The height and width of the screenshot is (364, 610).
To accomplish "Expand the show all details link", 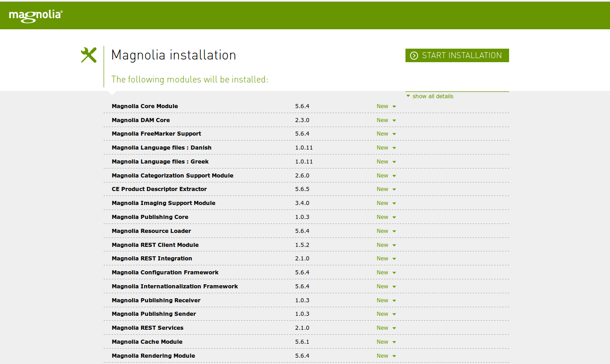I will click(x=430, y=96).
